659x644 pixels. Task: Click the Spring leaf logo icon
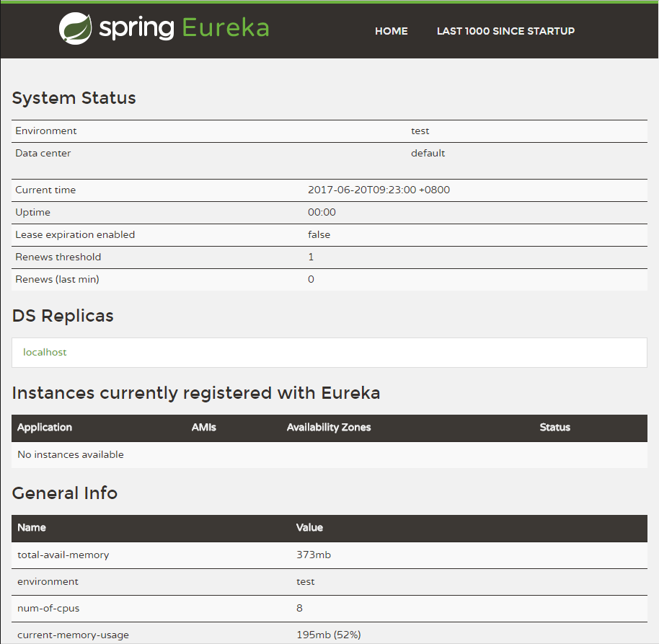(x=75, y=29)
